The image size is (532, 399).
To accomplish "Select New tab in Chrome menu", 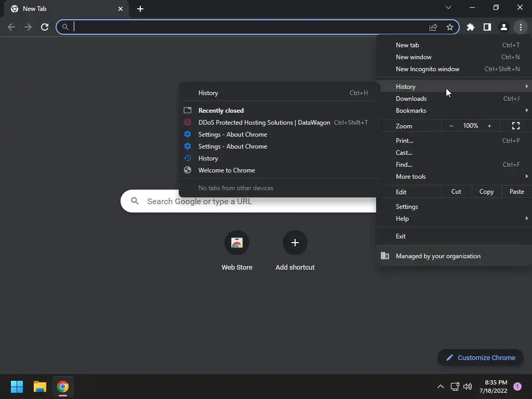I will [x=454, y=45].
